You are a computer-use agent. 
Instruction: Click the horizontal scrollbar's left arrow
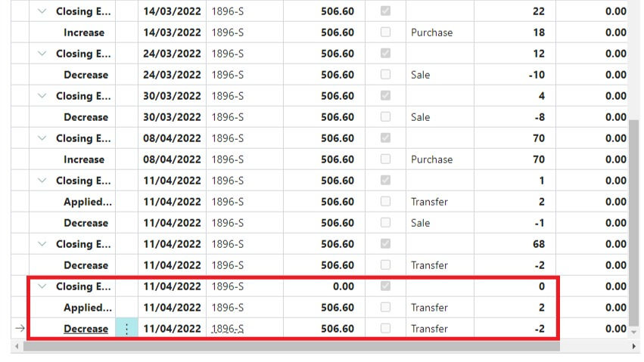pyautogui.click(x=16, y=346)
